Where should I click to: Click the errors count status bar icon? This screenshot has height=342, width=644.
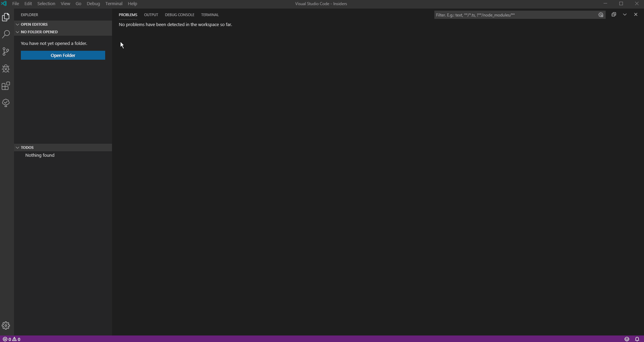coord(7,339)
